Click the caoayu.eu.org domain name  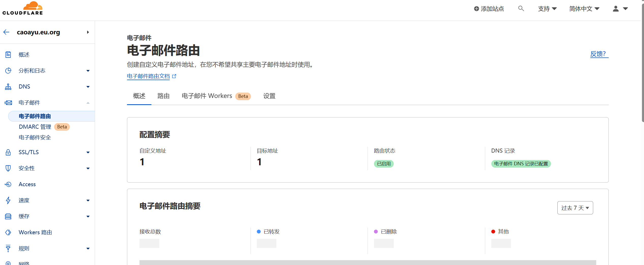pos(38,32)
